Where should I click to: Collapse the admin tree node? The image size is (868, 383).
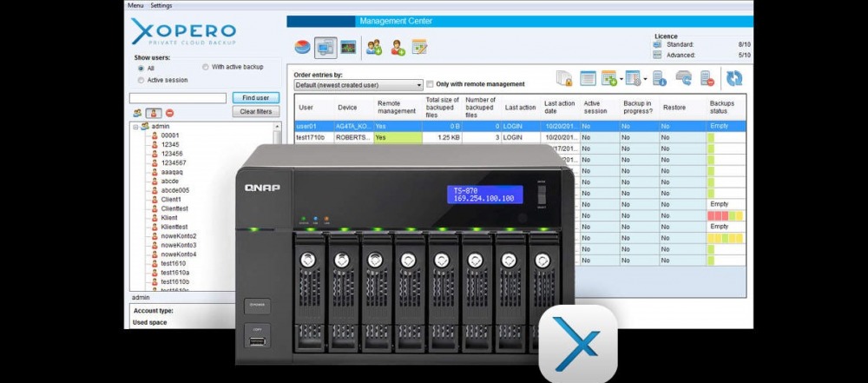(135, 127)
